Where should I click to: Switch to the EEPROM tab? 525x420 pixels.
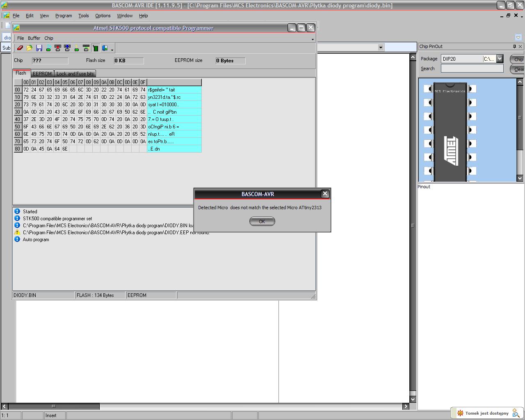pyautogui.click(x=42, y=74)
